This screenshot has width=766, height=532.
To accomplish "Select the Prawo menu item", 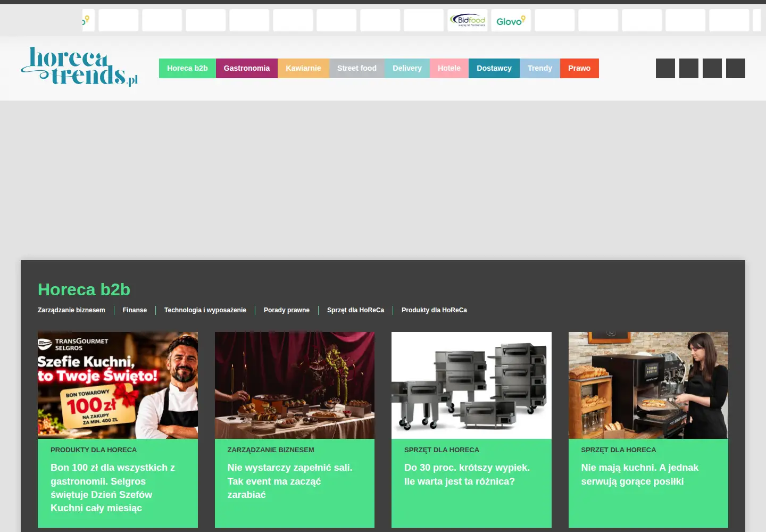I will pyautogui.click(x=579, y=68).
